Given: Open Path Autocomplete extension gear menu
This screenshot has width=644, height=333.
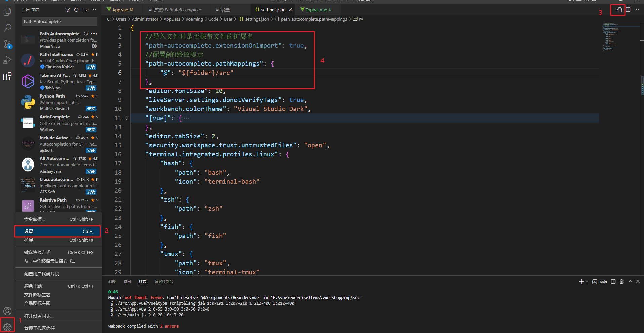Looking at the screenshot, I should click(94, 46).
